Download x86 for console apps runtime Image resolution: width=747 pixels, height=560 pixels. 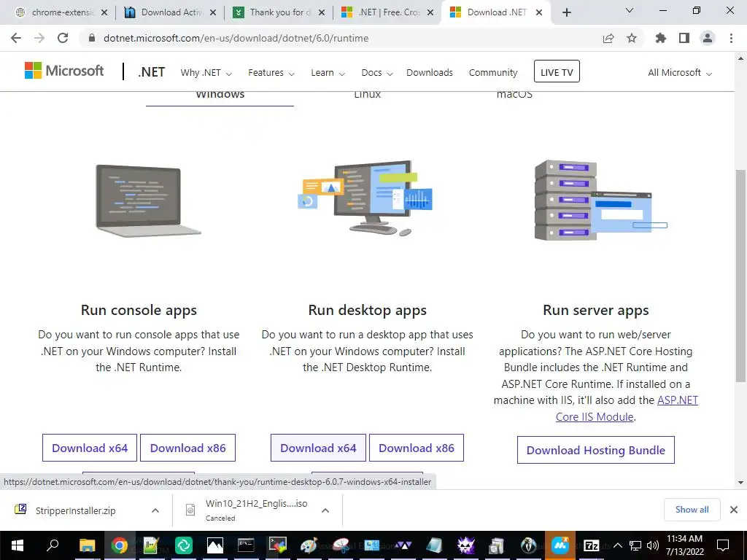[x=187, y=448]
